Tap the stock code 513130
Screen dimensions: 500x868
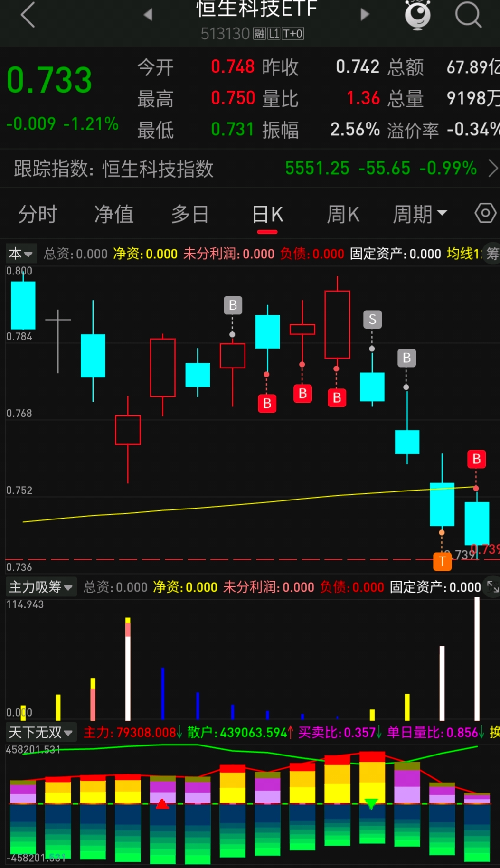(x=225, y=34)
